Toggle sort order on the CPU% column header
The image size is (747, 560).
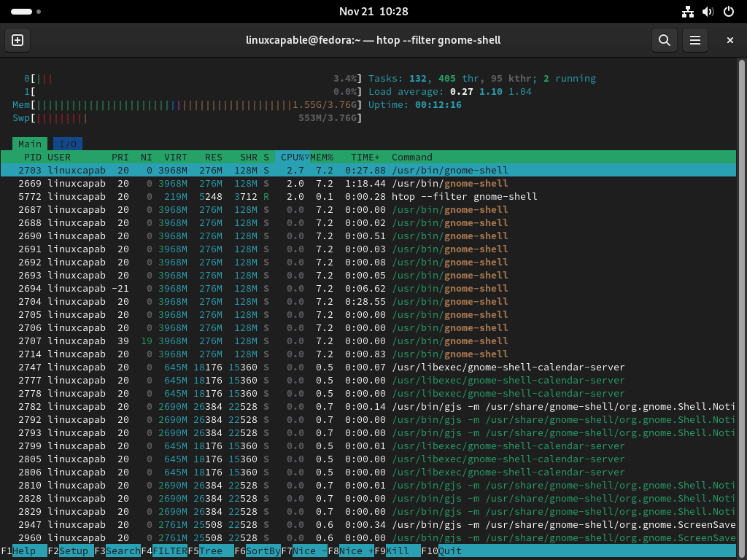pyautogui.click(x=291, y=157)
